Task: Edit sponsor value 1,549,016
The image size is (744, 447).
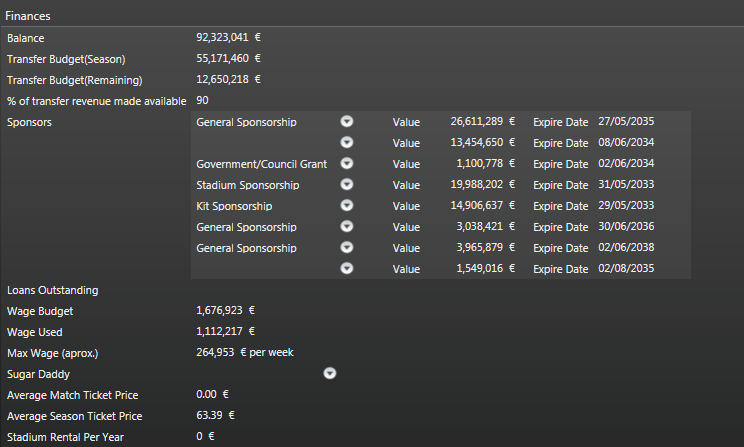Action: click(479, 268)
